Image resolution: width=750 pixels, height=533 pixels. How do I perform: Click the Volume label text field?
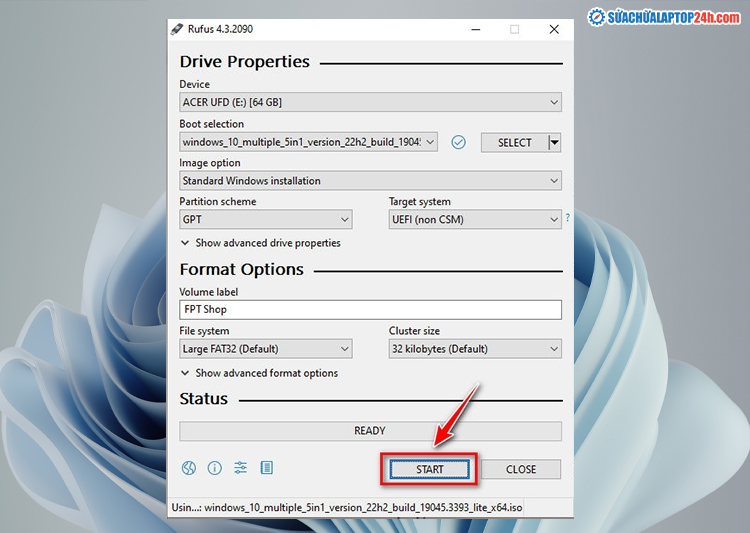370,310
